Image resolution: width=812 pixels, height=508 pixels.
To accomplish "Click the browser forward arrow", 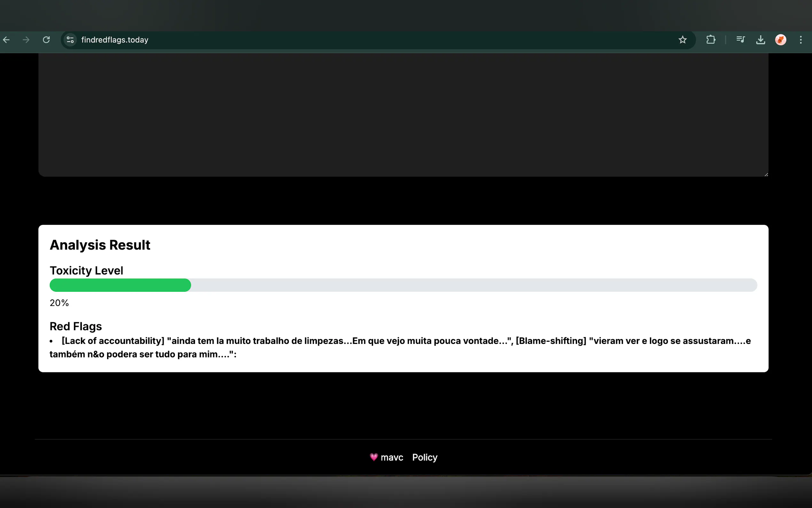I will [26, 40].
